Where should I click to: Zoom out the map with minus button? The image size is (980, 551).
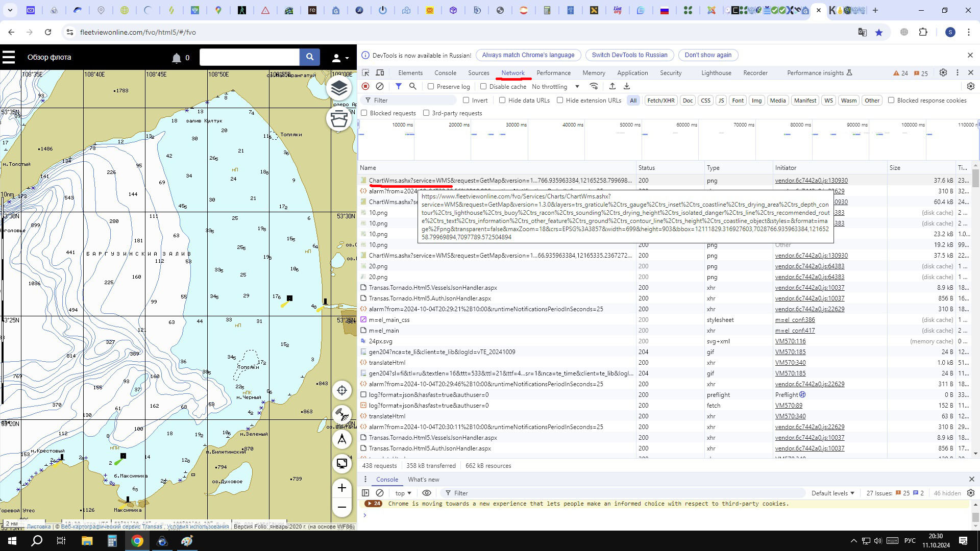[x=342, y=507]
